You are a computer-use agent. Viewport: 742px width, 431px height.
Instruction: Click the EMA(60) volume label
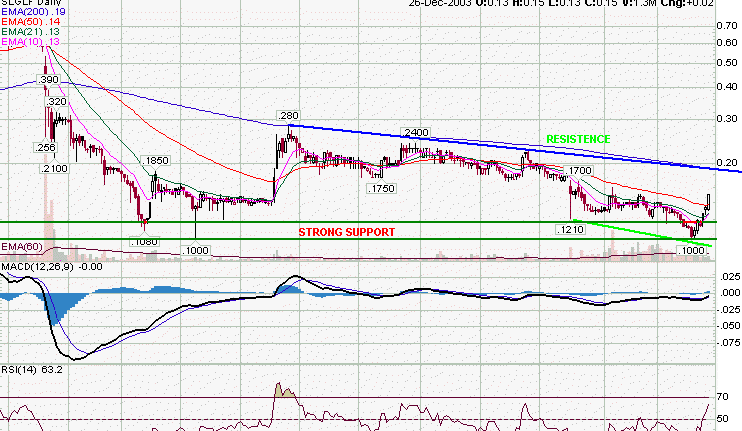tap(22, 247)
